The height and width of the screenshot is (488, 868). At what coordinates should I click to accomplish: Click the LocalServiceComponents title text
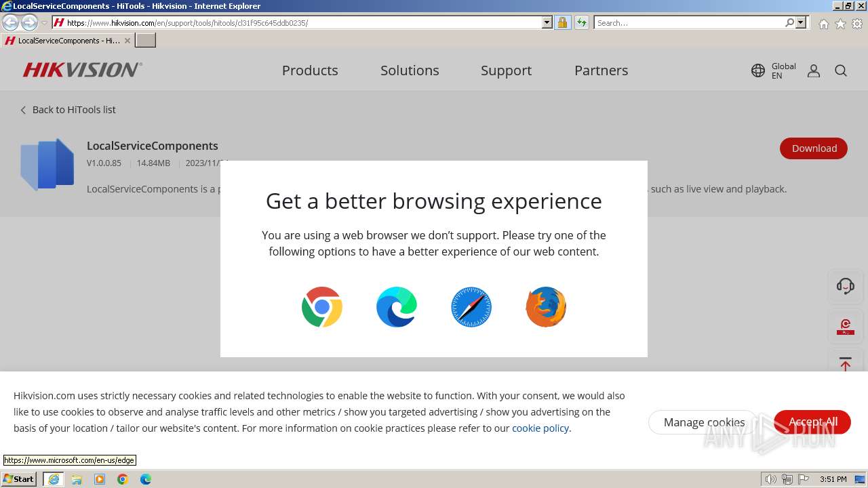153,146
